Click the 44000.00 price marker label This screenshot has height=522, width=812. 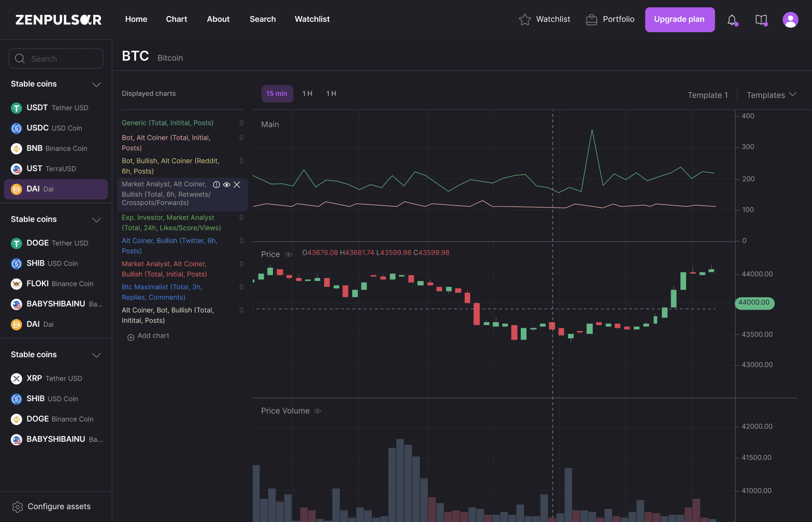click(754, 303)
